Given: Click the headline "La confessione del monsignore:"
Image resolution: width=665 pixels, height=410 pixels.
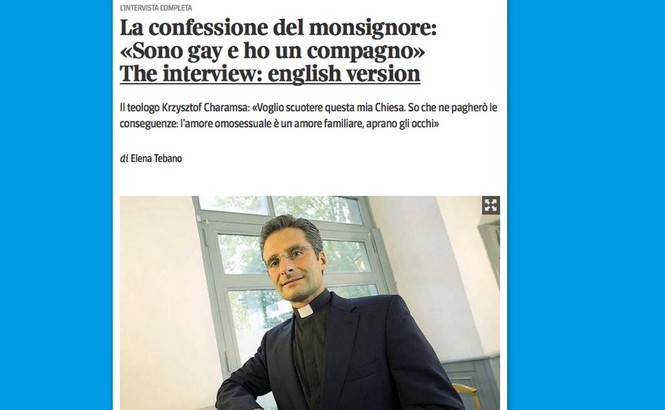Looking at the screenshot, I should (278, 28).
